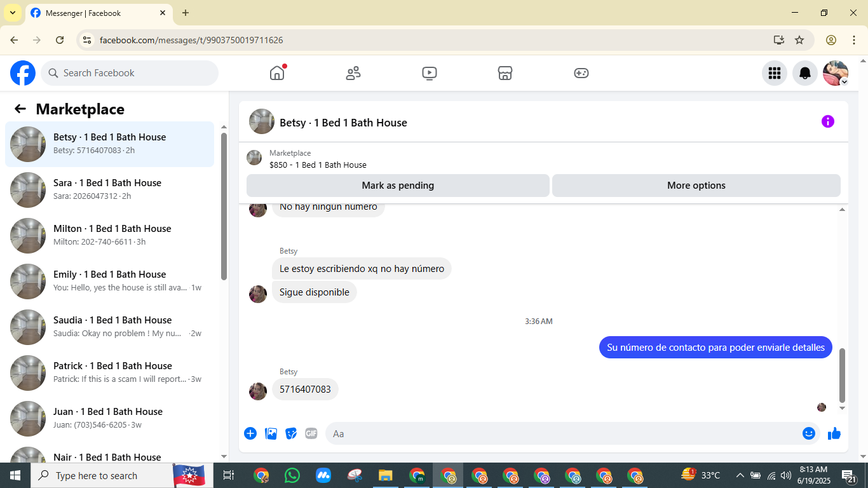
Task: Open File Explorer from the taskbar
Action: (386, 475)
